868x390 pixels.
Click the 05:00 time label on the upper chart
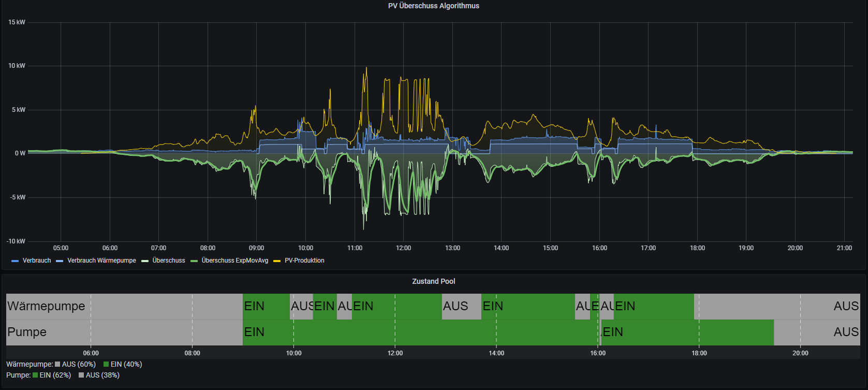(x=61, y=248)
